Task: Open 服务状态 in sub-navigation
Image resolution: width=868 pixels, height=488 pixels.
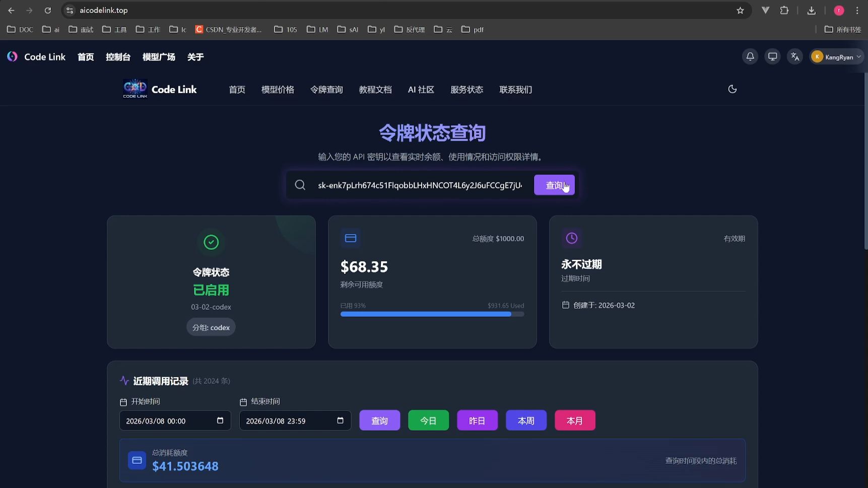Action: pos(466,90)
